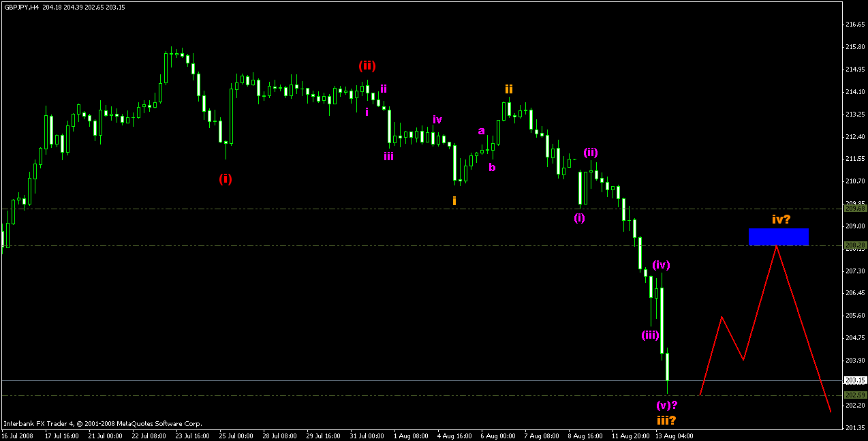Click the 4 Aug 16:00 time label
Screen dimensions: 868x441
coord(454,436)
